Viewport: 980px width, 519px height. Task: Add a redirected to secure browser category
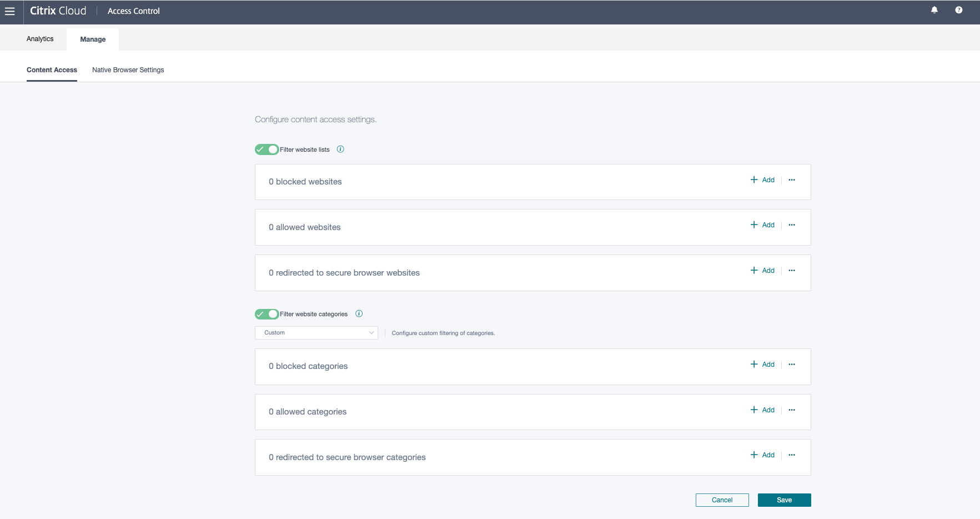coord(762,455)
